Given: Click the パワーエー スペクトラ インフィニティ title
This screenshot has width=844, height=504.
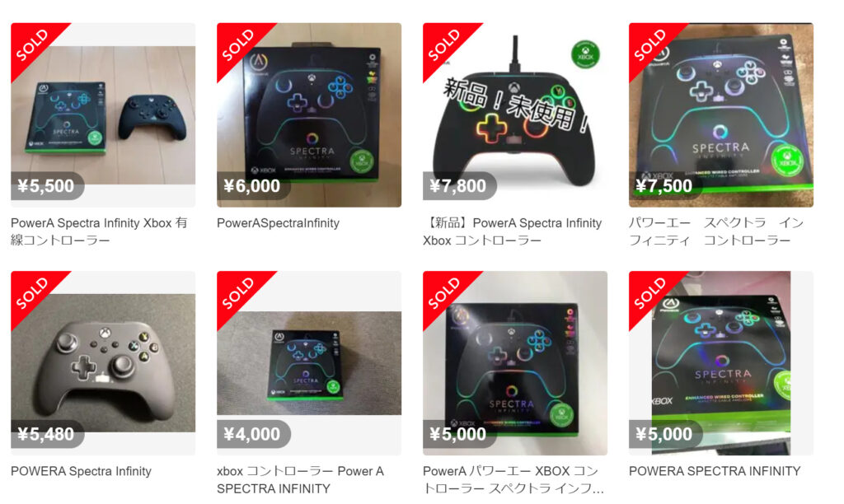Looking at the screenshot, I should [716, 231].
